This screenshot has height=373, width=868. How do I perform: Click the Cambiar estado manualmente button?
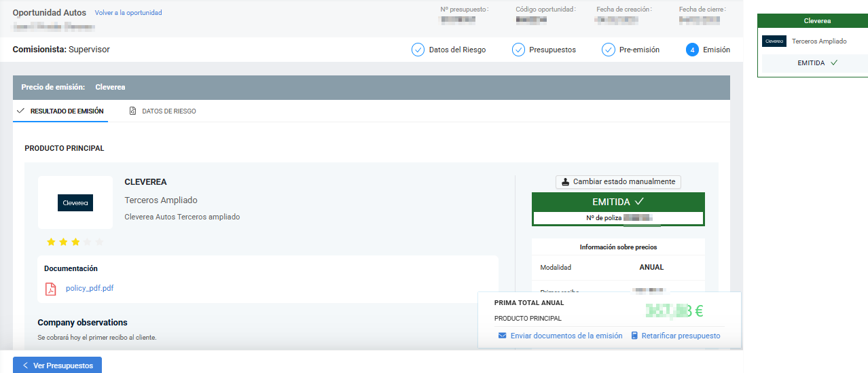click(x=618, y=182)
